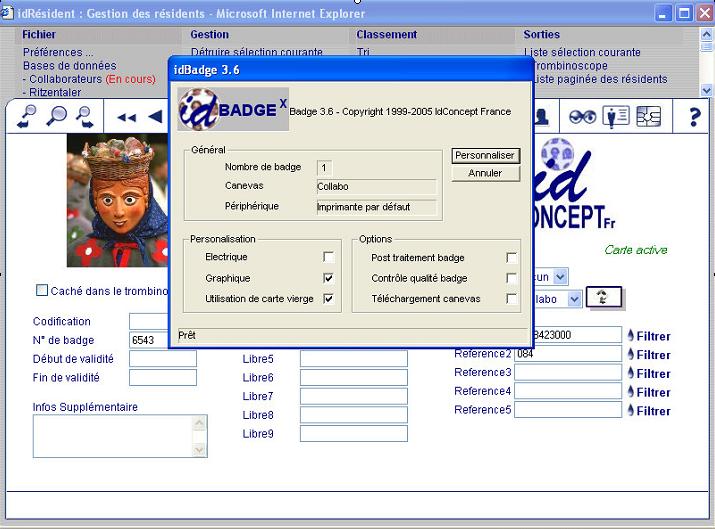This screenshot has height=529, width=715.
Task: Click the refresh arrows button beside the dropdown
Action: tap(603, 297)
